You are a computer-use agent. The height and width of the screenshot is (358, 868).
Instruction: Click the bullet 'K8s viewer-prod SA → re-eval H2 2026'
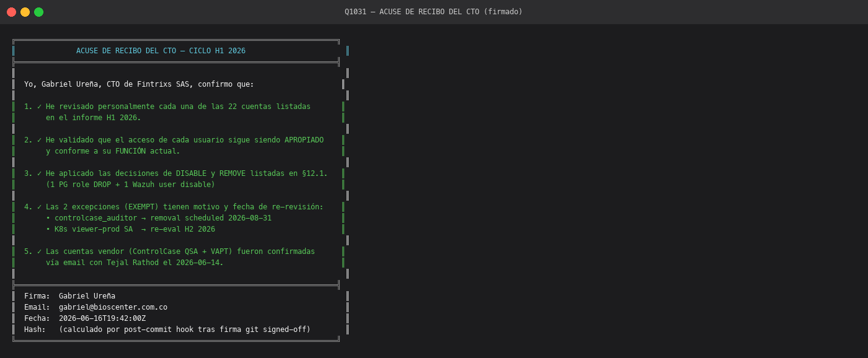click(x=130, y=229)
